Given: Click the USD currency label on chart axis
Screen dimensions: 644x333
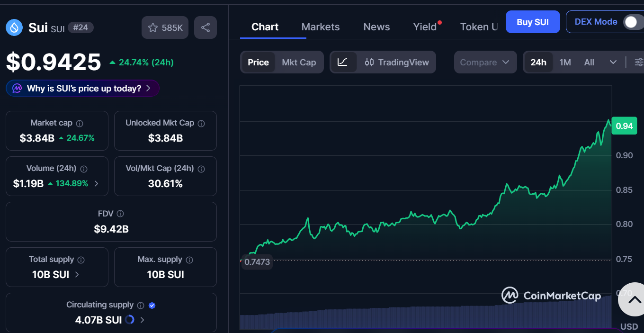Looking at the screenshot, I should click(x=629, y=326).
